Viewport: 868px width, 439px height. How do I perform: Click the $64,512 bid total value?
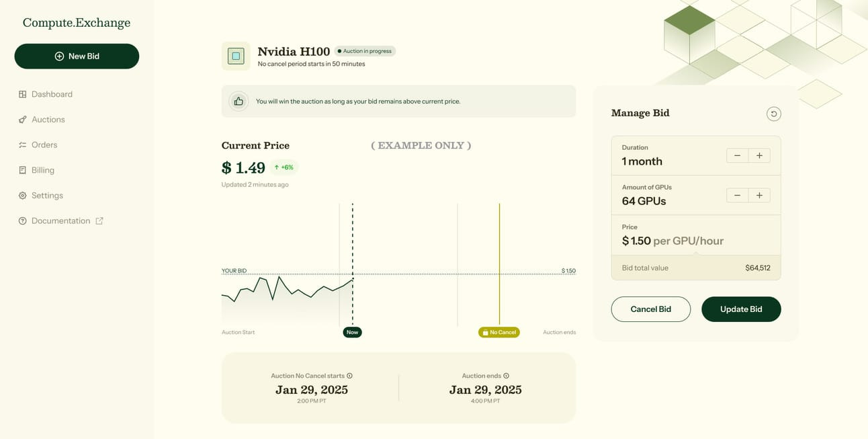[x=758, y=268]
